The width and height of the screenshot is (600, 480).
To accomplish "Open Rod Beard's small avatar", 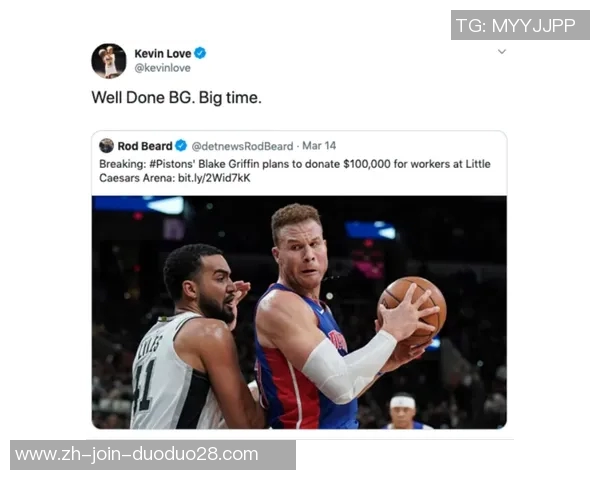I will tap(106, 146).
